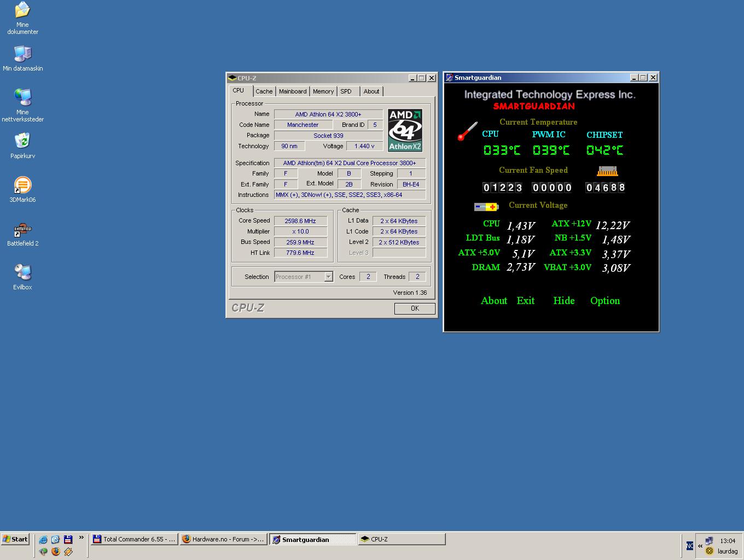Click Smartguardian taskbar button

pyautogui.click(x=312, y=539)
